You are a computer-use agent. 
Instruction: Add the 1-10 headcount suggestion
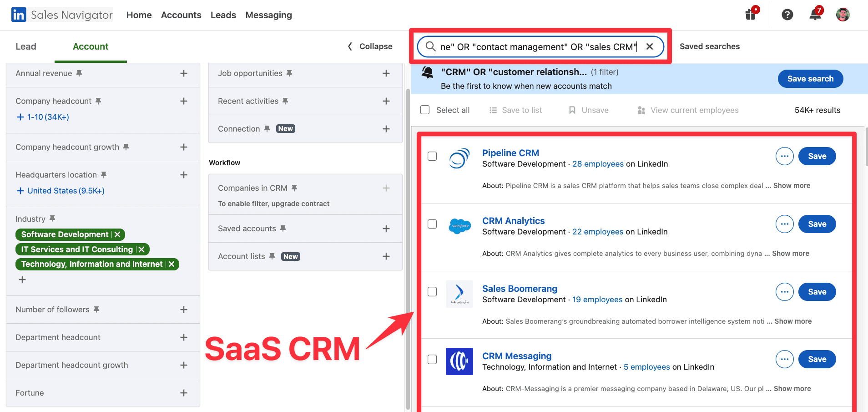43,117
